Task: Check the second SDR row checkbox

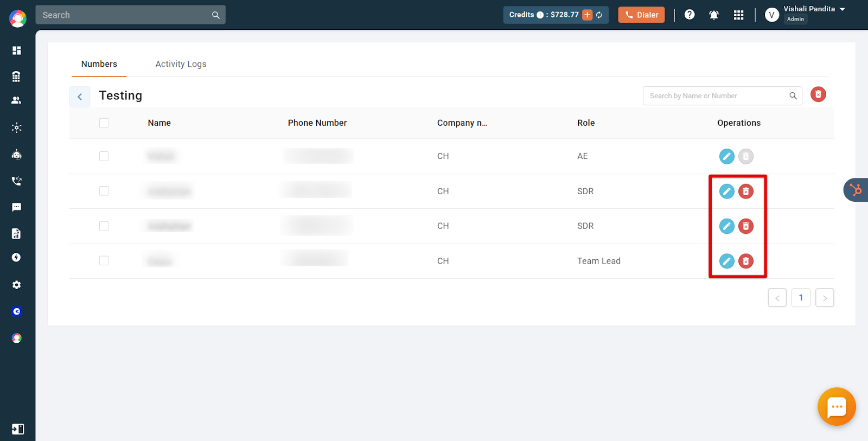Action: [104, 226]
